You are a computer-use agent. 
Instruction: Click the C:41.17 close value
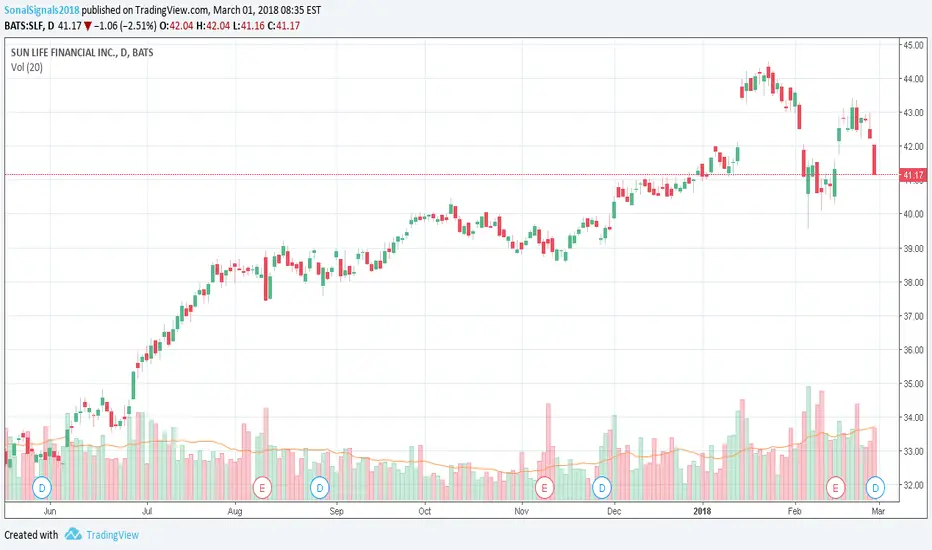[284, 26]
